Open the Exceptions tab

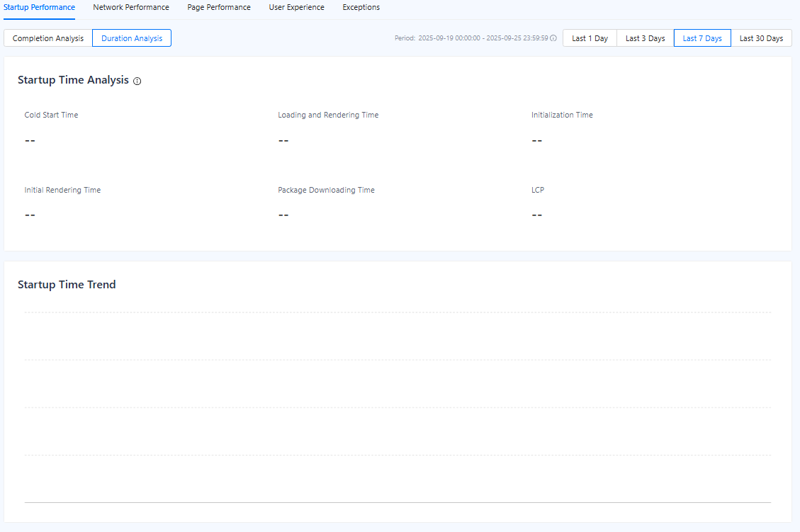[361, 8]
